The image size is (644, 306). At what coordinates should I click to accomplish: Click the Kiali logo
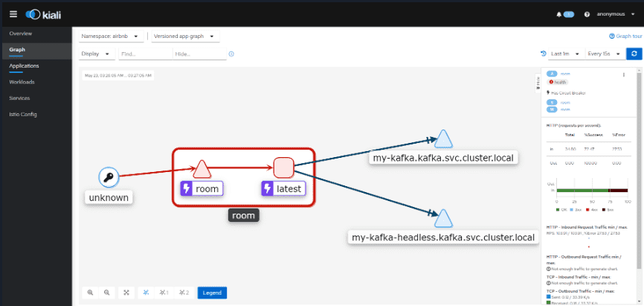pos(43,14)
